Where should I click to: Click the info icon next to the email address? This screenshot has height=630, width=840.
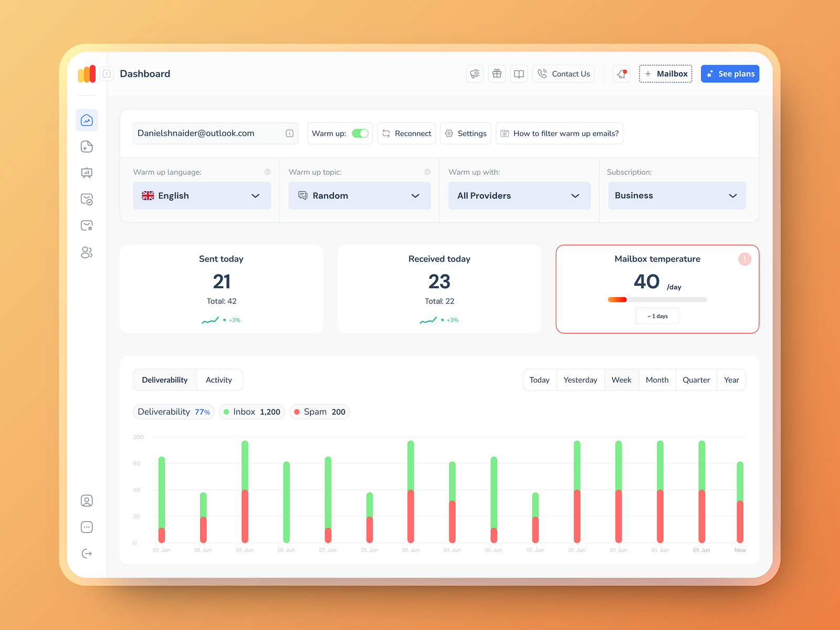click(289, 133)
